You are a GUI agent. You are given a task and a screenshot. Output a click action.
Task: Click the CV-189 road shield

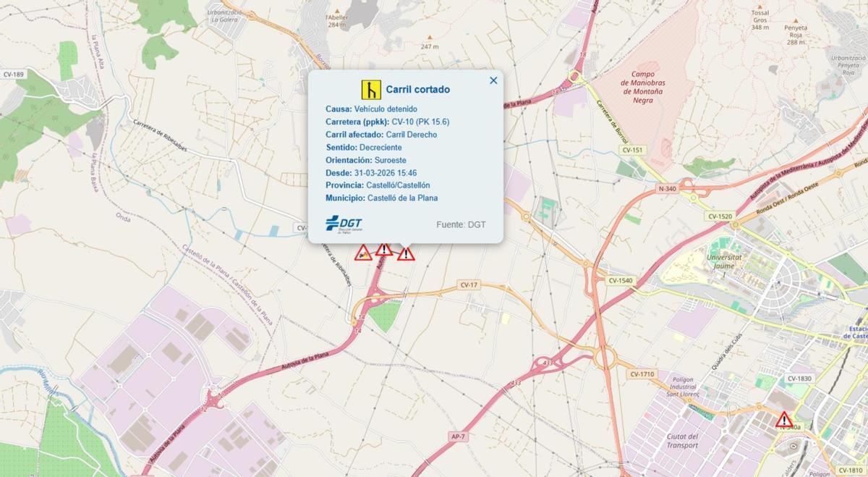tap(13, 74)
